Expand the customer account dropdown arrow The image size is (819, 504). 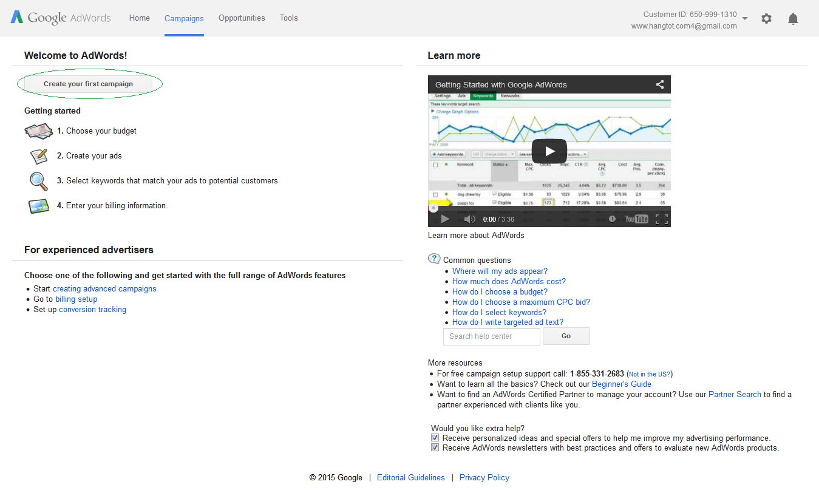point(745,18)
